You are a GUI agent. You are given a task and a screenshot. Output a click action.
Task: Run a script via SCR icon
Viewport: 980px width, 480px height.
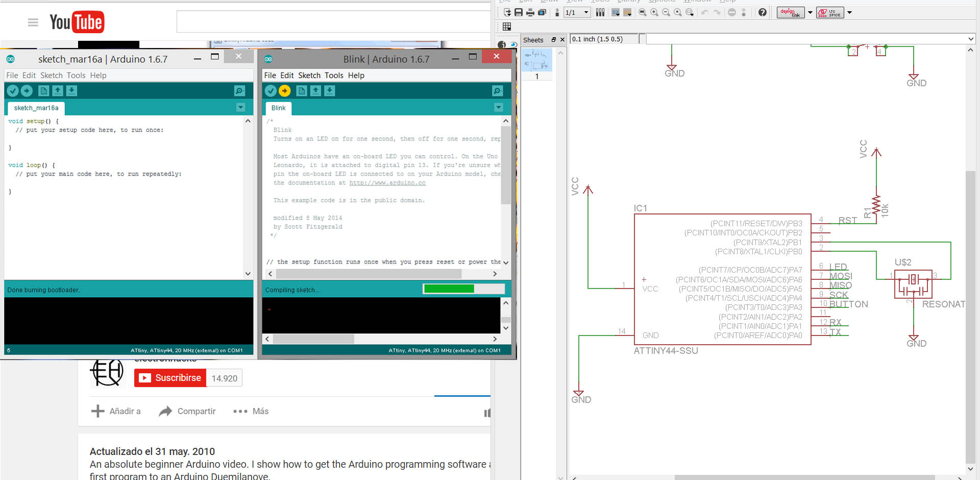click(616, 12)
